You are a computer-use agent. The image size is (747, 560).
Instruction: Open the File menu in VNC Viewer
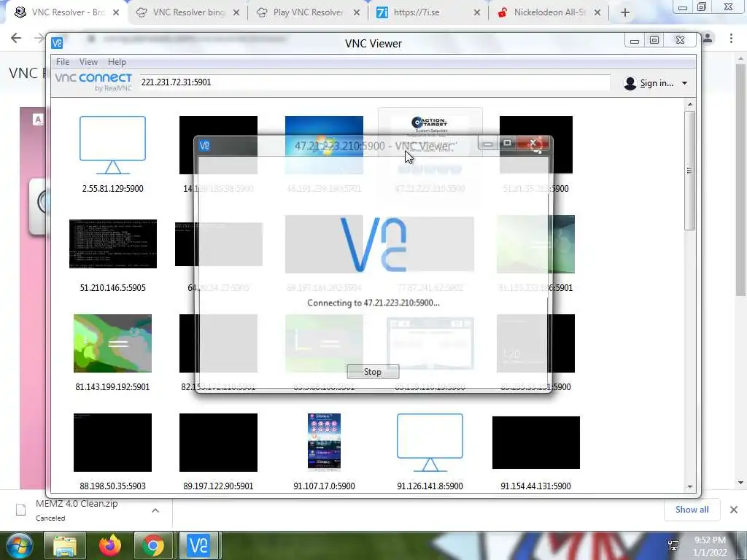point(63,62)
